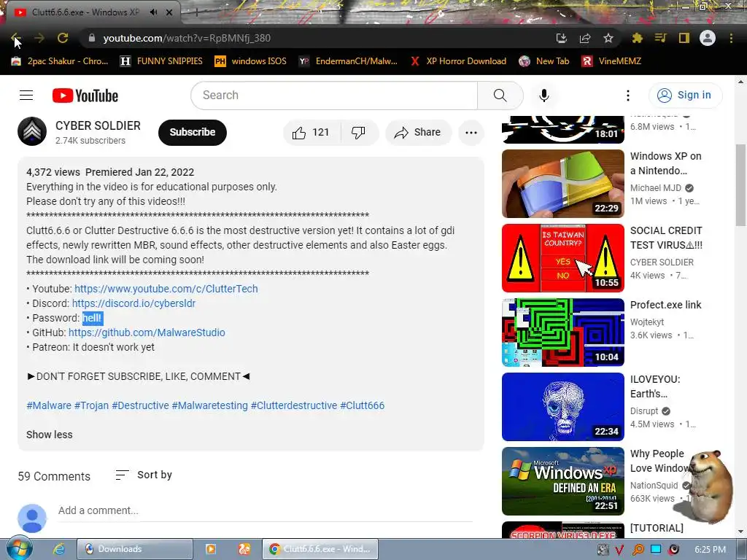
Task: Bookmark this page with the star icon
Action: [x=608, y=38]
